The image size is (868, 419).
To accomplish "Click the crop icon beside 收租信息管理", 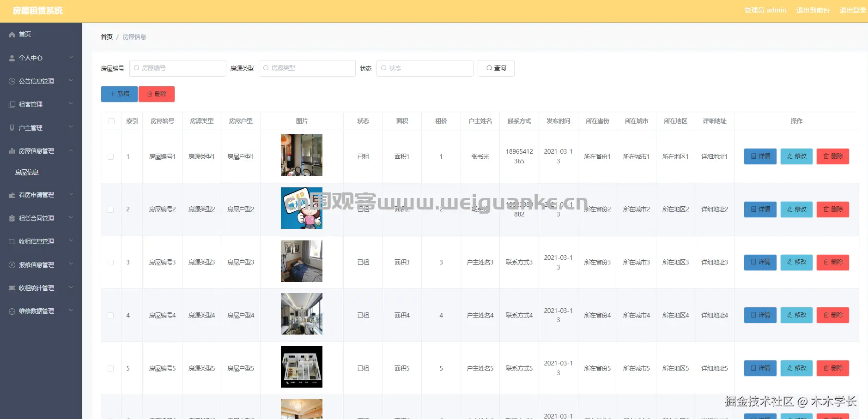I will [x=12, y=241].
